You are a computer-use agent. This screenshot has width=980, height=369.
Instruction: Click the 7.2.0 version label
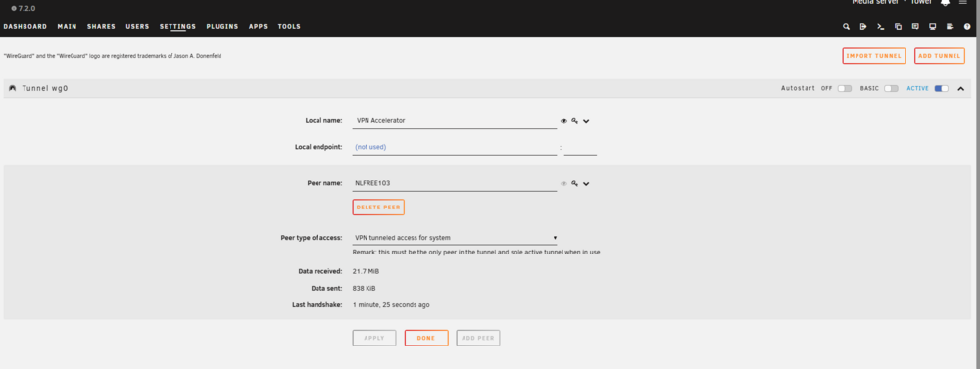coord(26,8)
